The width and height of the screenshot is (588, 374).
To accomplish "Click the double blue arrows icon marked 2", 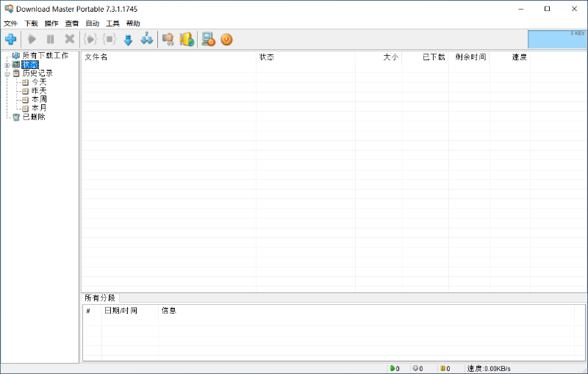I will click(x=146, y=39).
